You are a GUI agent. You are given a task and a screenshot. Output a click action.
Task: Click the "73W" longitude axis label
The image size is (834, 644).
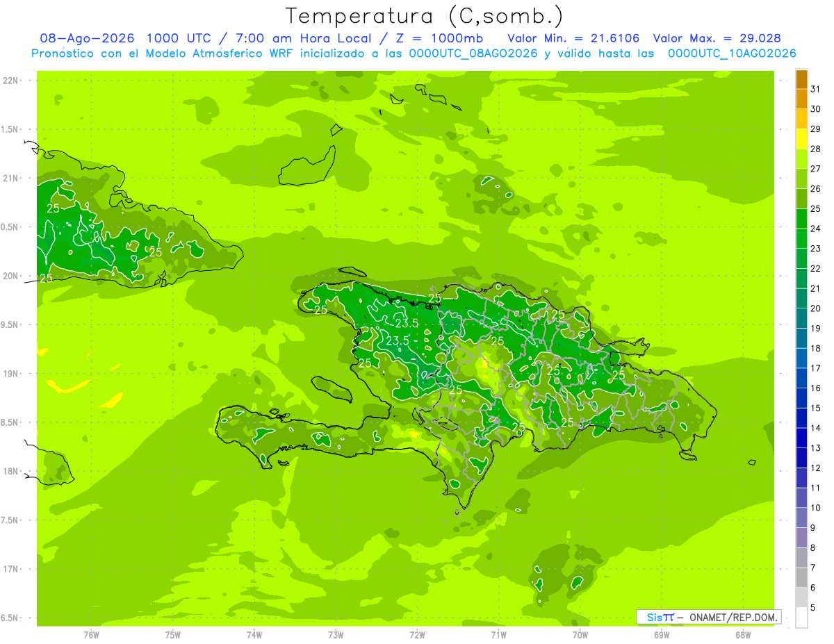pos(336,635)
